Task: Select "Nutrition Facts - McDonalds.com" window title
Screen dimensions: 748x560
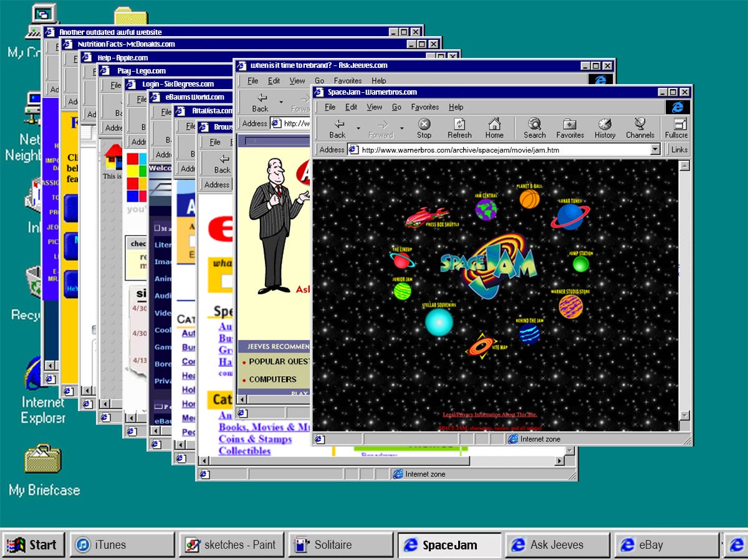Action: point(251,44)
